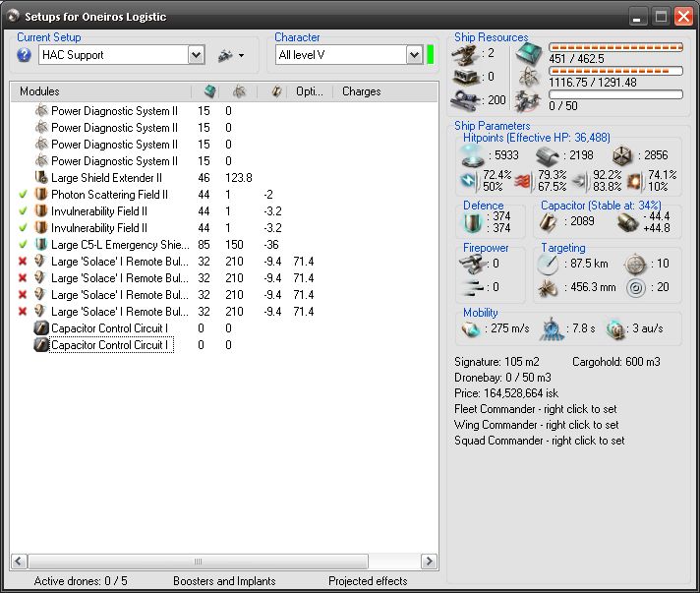This screenshot has width=700, height=593.
Task: Click the missile firepower icon
Action: [x=473, y=287]
